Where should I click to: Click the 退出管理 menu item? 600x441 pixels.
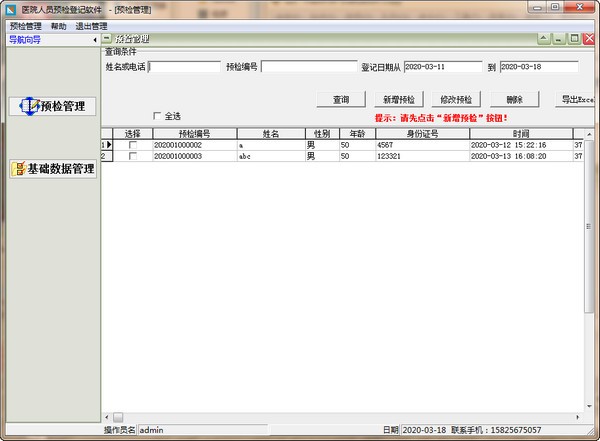pyautogui.click(x=91, y=26)
